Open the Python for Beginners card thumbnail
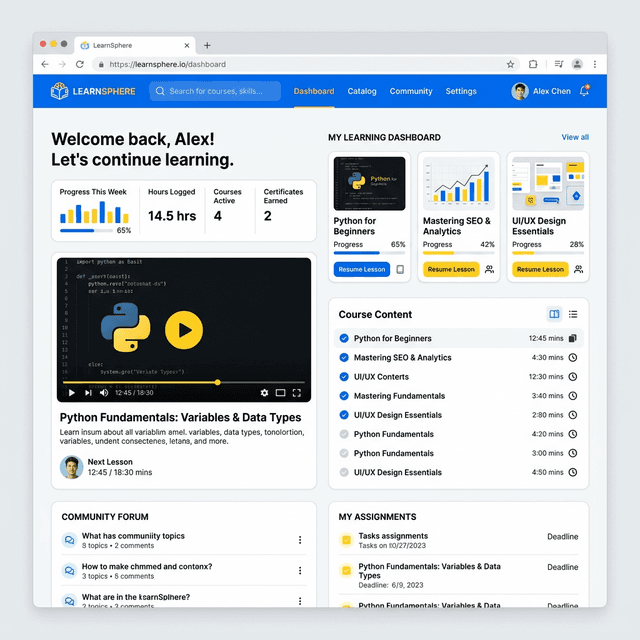Screen dimensions: 640x640 (369, 184)
